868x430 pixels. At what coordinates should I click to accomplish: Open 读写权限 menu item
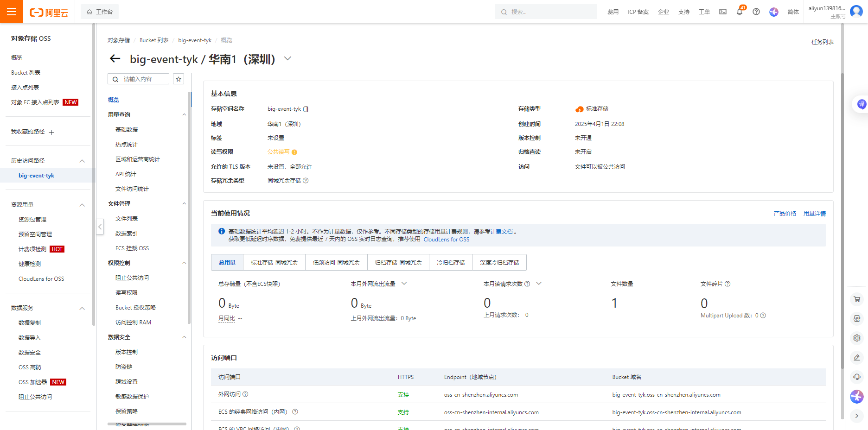point(127,293)
